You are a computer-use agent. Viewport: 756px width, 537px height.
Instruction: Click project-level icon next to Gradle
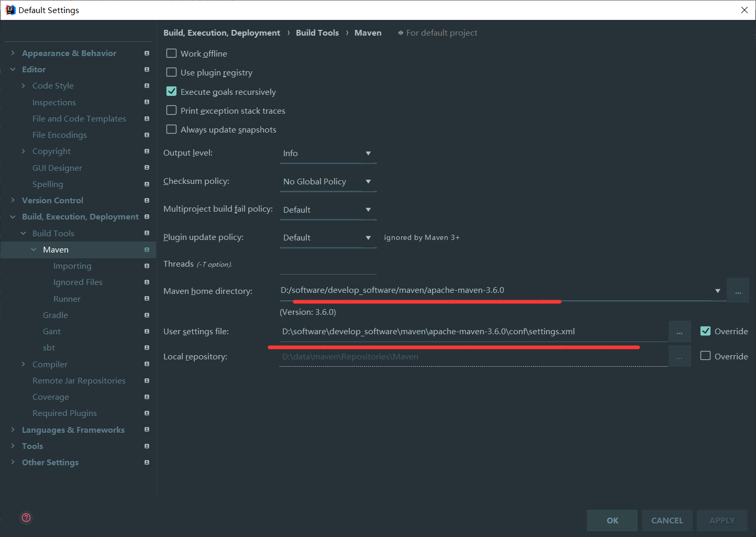click(x=147, y=315)
